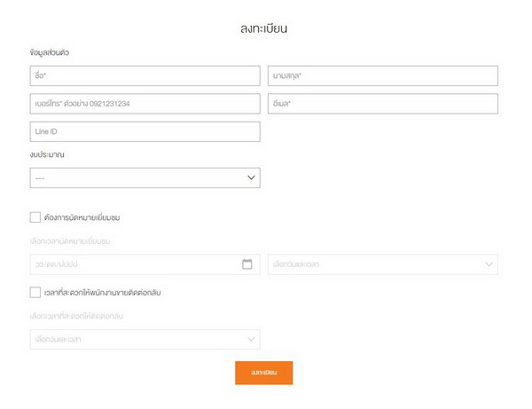Click the ข้อมูลส่วนตัว section label
The width and height of the screenshot is (532, 409).
(x=50, y=53)
